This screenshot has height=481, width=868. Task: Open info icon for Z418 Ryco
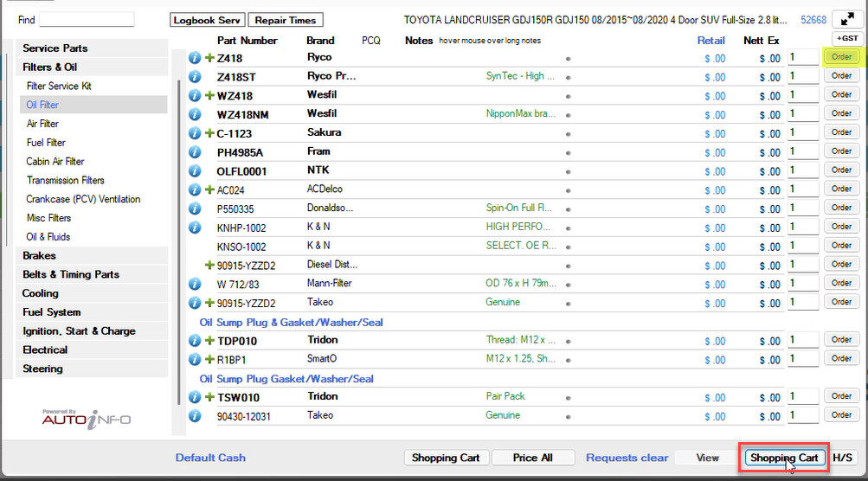coord(195,58)
